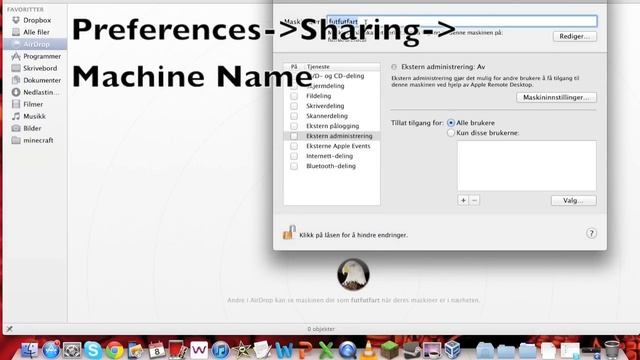Click the machine name text field
The height and width of the screenshot is (360, 640).
462,21
